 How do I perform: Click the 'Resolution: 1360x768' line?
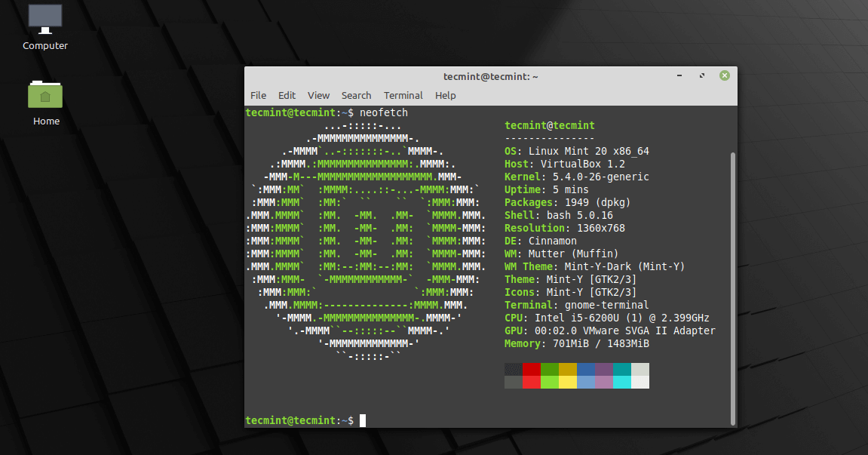click(565, 228)
